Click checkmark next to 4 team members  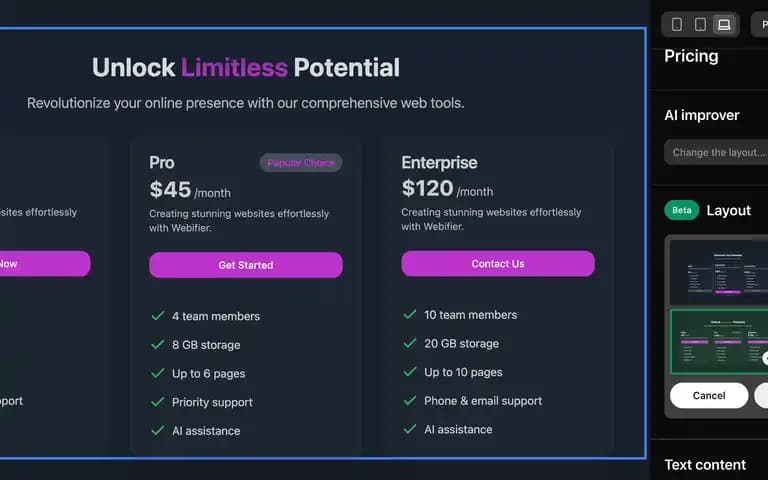click(158, 316)
